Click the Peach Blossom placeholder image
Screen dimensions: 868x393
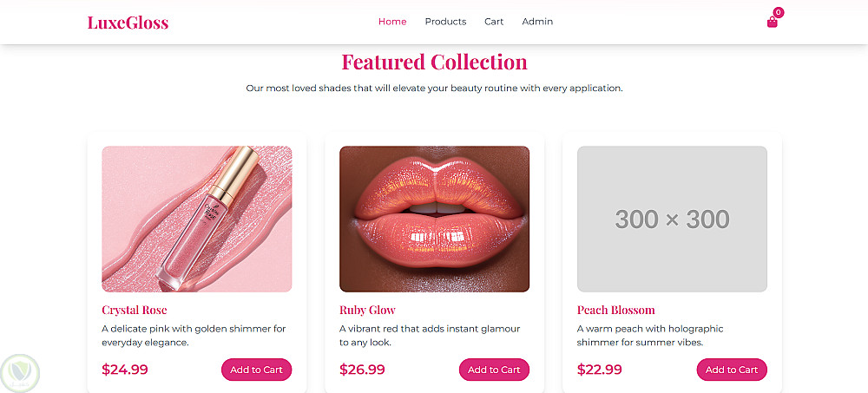point(672,219)
